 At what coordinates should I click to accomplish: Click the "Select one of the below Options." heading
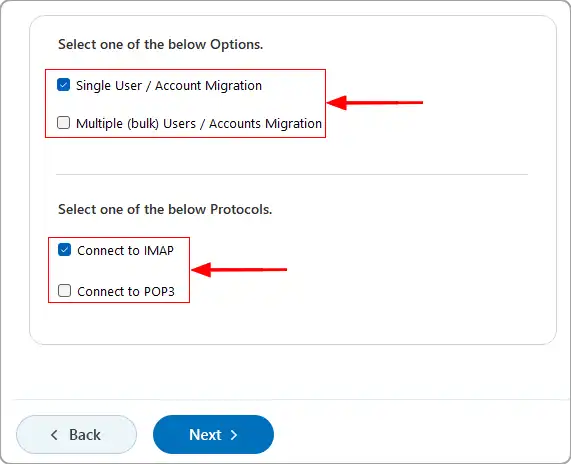coord(161,44)
